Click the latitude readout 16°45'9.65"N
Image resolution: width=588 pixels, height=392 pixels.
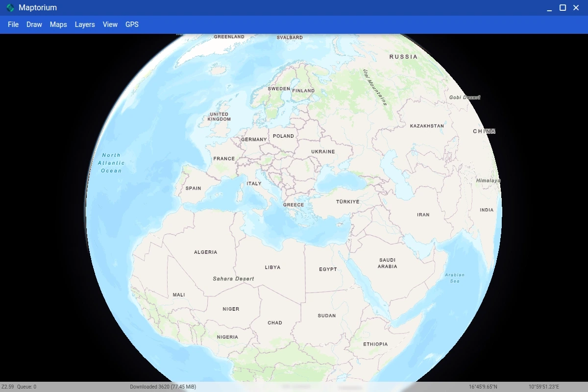[483, 387]
